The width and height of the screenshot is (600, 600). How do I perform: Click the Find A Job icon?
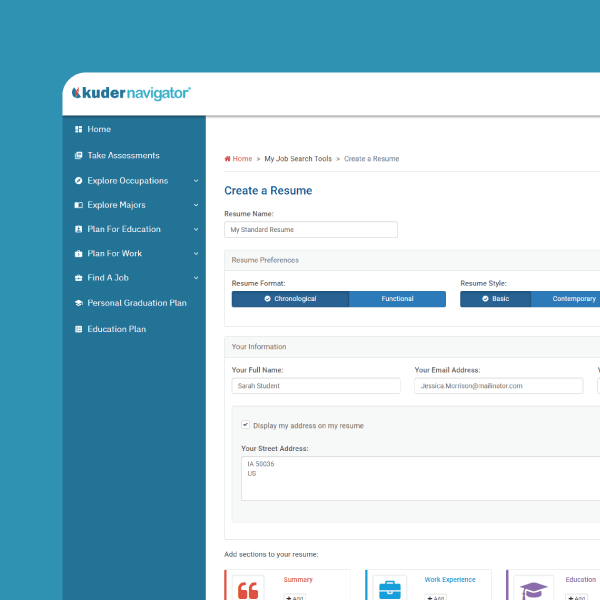pos(78,278)
